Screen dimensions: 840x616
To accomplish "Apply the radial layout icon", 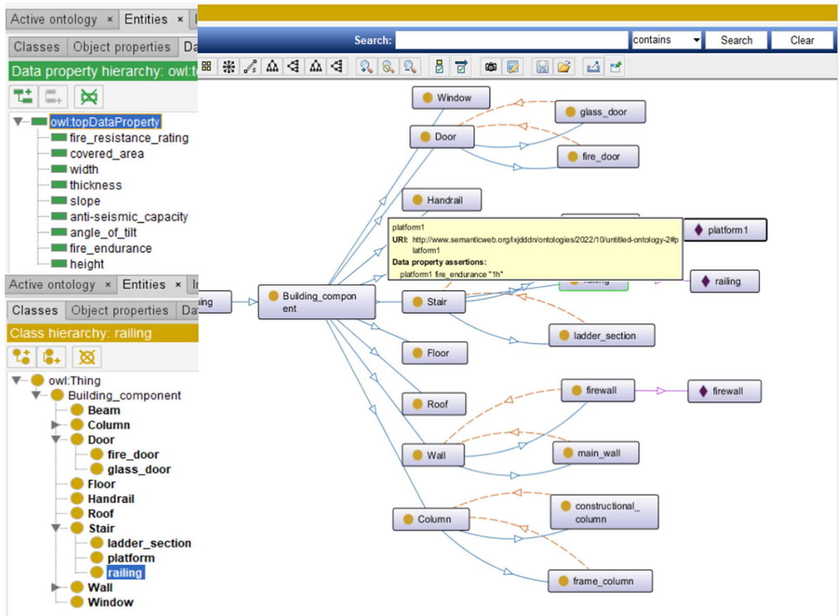I will [228, 67].
